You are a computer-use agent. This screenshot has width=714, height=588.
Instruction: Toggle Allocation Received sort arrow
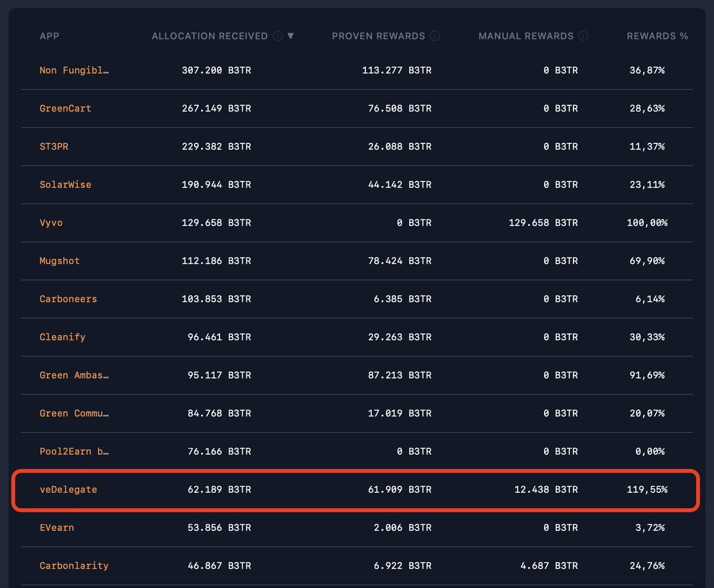coord(290,36)
